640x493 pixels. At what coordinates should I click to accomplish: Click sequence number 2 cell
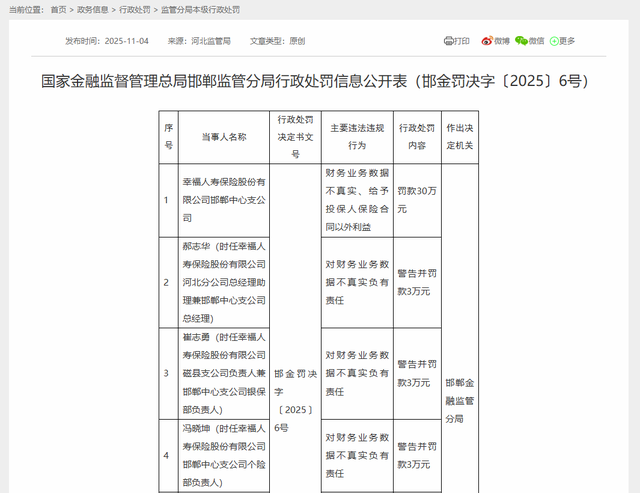click(169, 282)
